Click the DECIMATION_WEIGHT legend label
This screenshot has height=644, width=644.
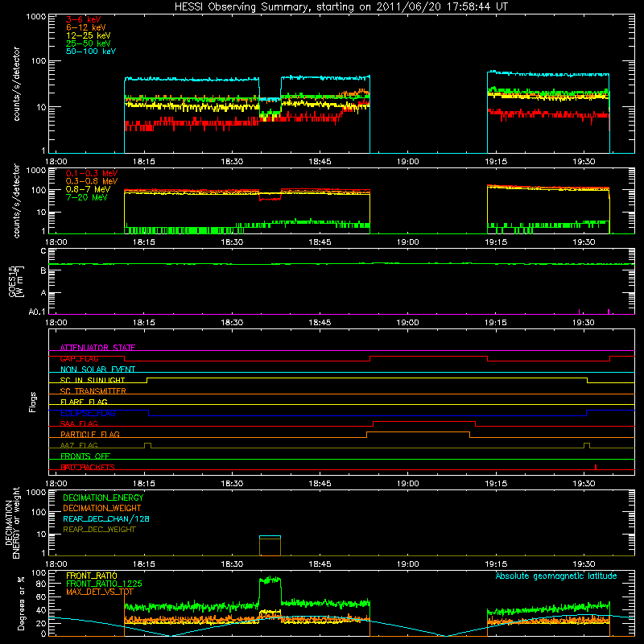102,509
